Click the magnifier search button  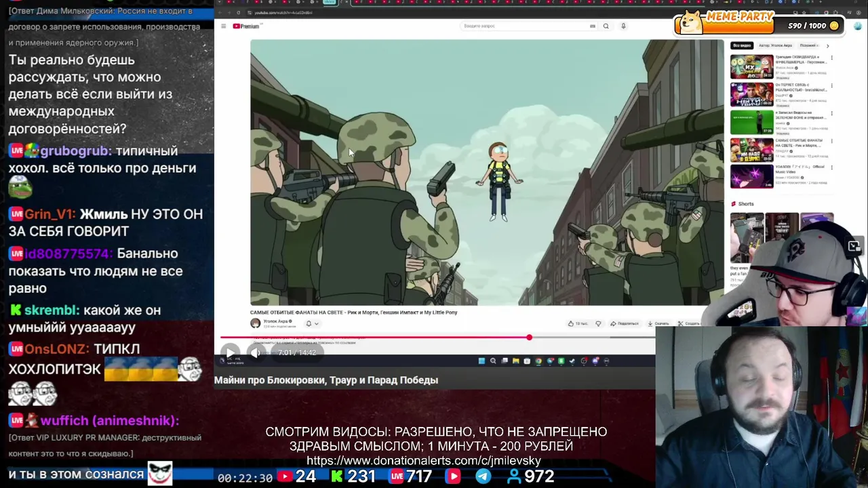pyautogui.click(x=606, y=26)
